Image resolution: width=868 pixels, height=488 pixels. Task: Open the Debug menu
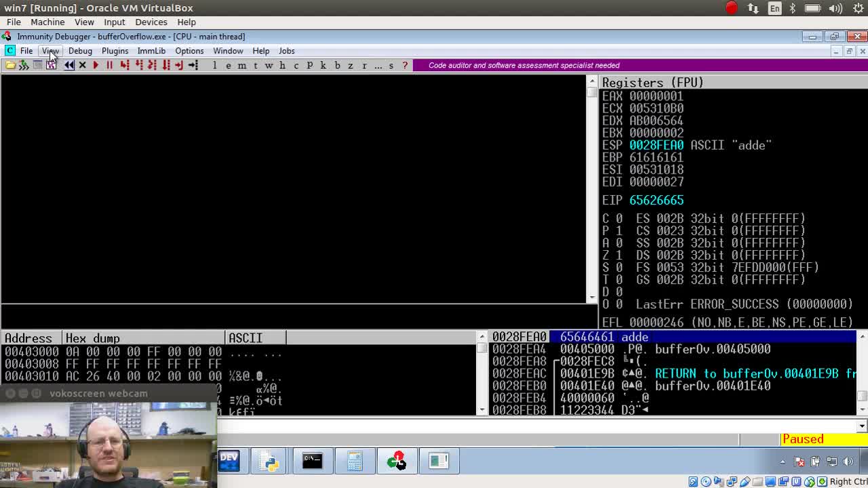[80, 51]
